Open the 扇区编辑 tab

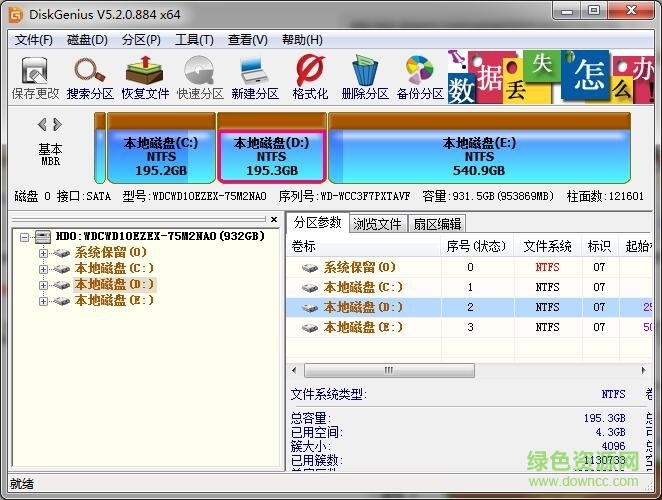click(x=437, y=223)
